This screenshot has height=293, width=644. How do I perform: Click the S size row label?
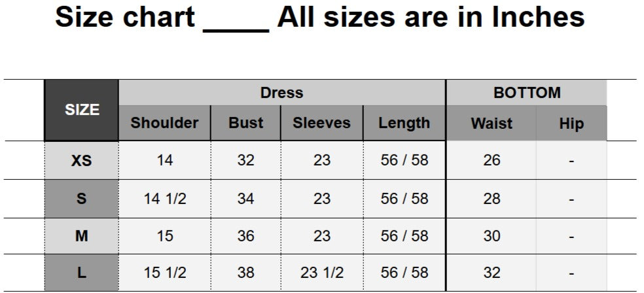(82, 199)
